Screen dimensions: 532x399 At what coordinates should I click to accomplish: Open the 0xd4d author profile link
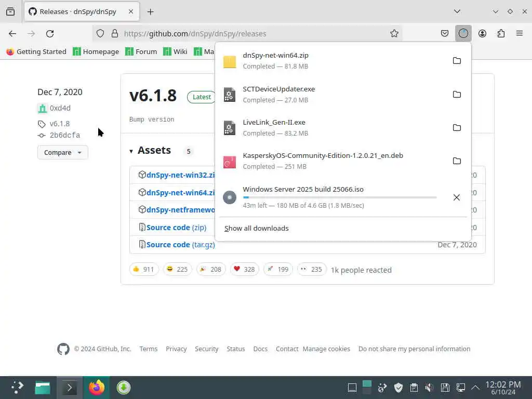(x=60, y=108)
